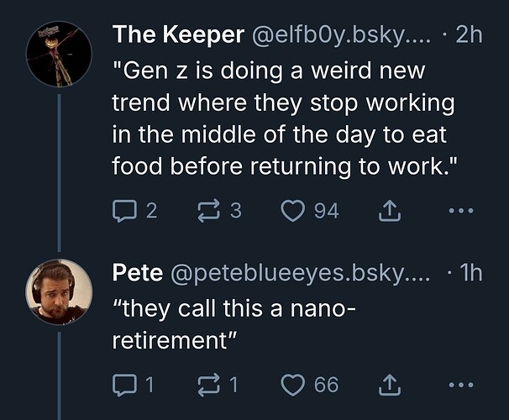509x420 pixels.
Task: Open the nano-retirement reply text
Action: (234, 324)
